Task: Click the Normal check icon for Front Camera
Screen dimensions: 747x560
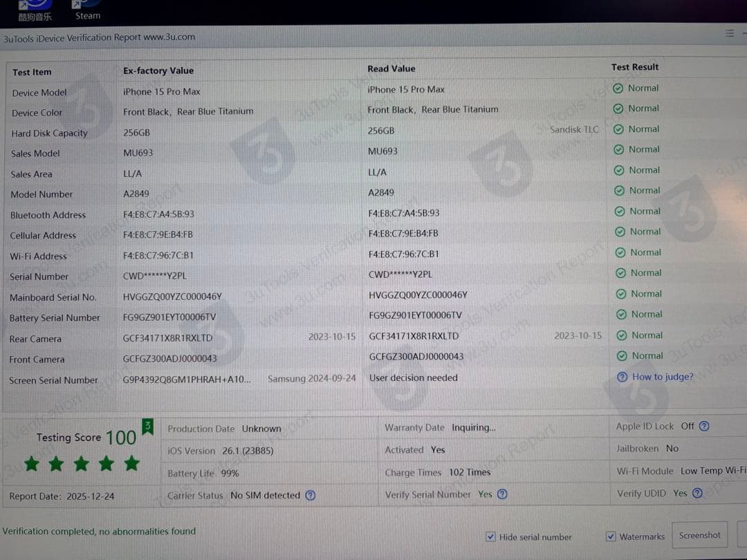Action: click(x=622, y=356)
